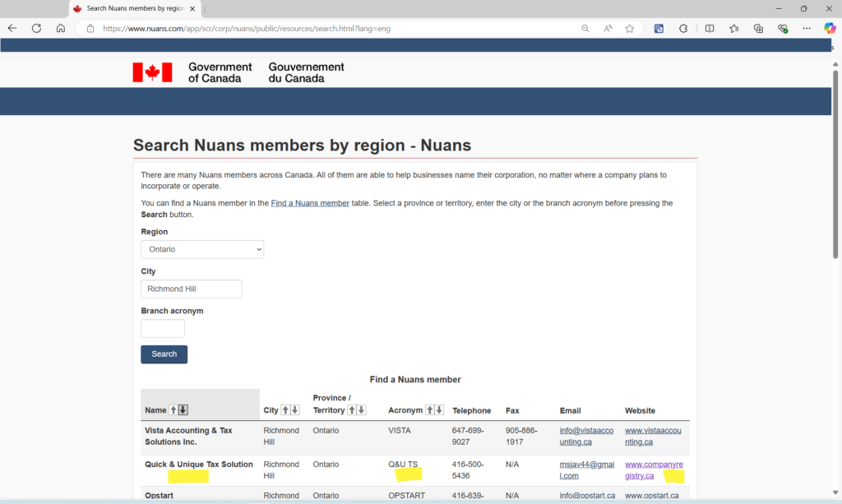Screen dimensions: 842x504
Task: View site information lock icon
Action: (x=90, y=29)
